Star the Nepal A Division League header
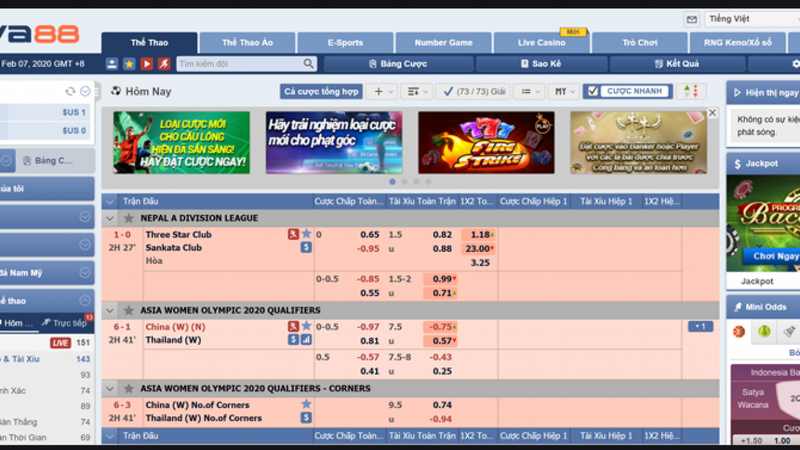Image resolution: width=800 pixels, height=450 pixels. tap(128, 218)
